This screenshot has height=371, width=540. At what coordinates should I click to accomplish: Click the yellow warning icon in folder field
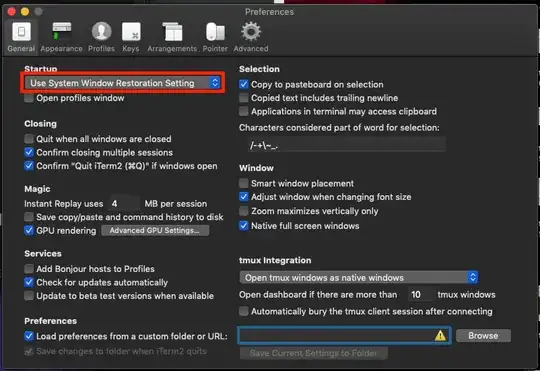point(440,336)
